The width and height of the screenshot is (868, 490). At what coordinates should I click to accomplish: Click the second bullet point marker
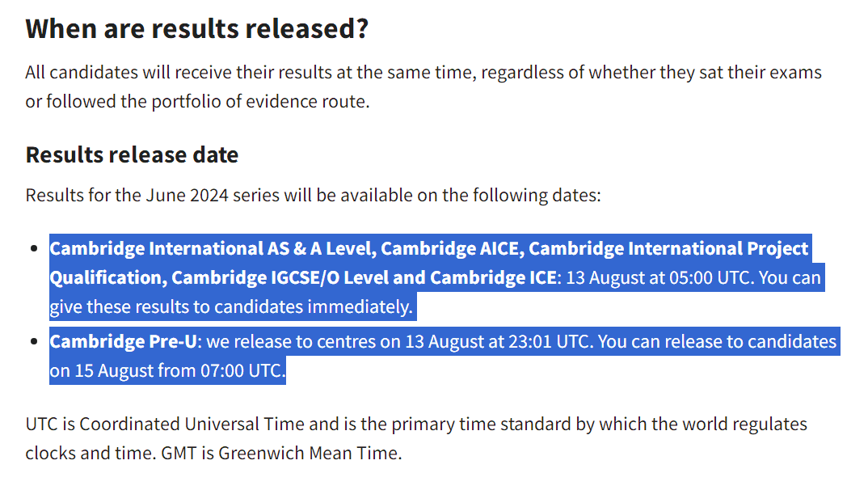[34, 341]
